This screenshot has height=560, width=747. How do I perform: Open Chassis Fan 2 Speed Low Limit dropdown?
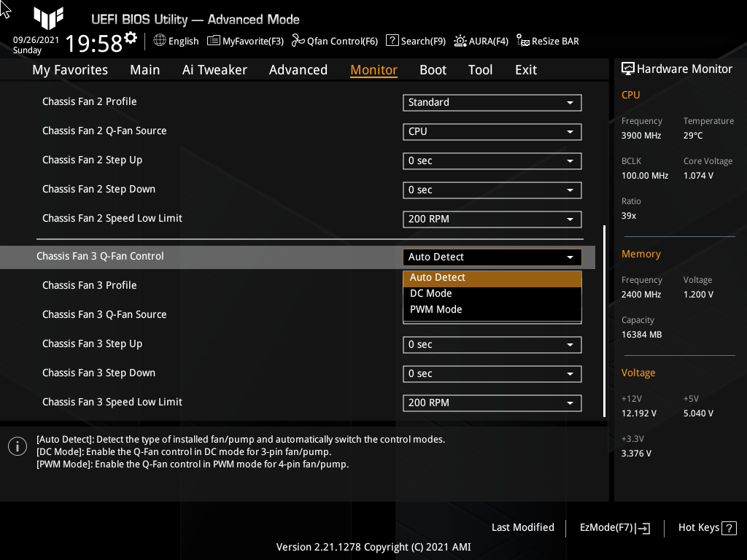pos(492,219)
